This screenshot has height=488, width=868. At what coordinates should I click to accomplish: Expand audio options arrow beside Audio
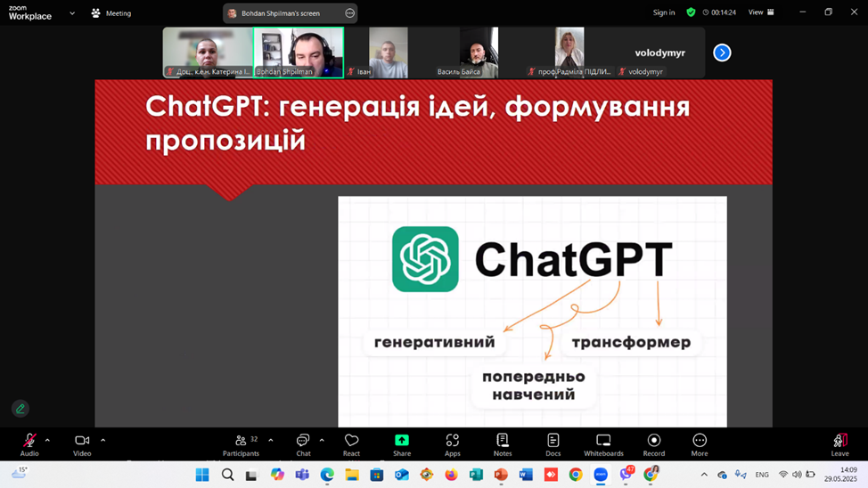(x=47, y=441)
